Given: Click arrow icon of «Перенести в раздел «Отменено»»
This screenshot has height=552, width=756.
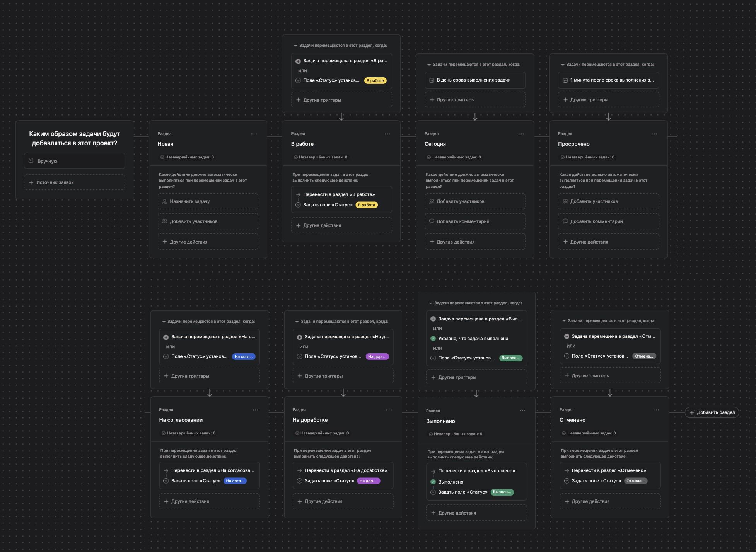Looking at the screenshot, I should 567,470.
